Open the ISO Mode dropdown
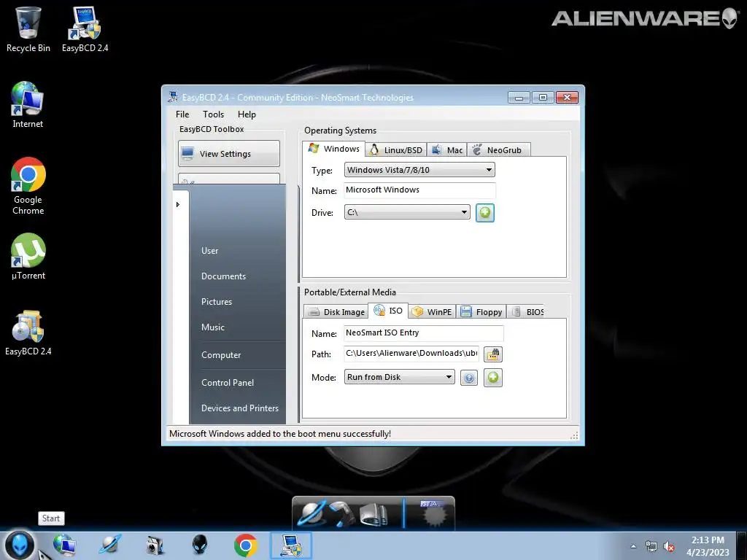Image resolution: width=747 pixels, height=560 pixels. pos(399,377)
